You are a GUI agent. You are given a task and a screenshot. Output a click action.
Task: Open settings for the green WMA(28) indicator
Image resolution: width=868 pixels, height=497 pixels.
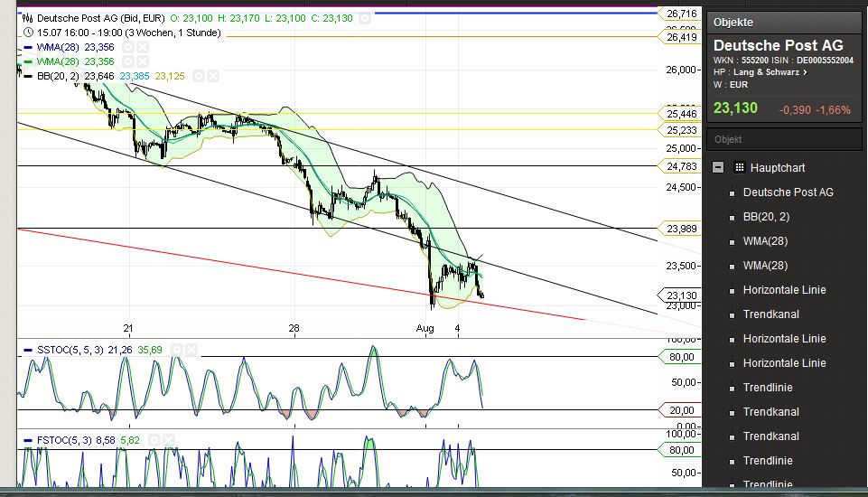[128, 61]
